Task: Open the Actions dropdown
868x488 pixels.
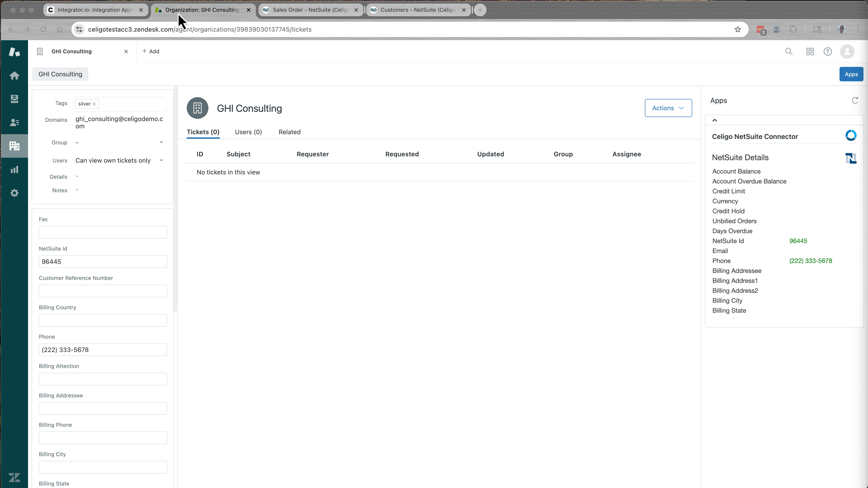Action: pyautogui.click(x=668, y=108)
